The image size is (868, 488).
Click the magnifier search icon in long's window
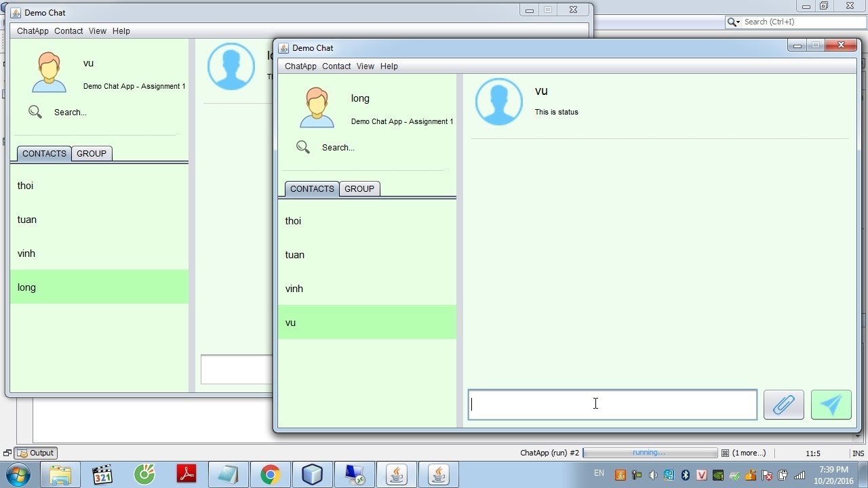[303, 147]
